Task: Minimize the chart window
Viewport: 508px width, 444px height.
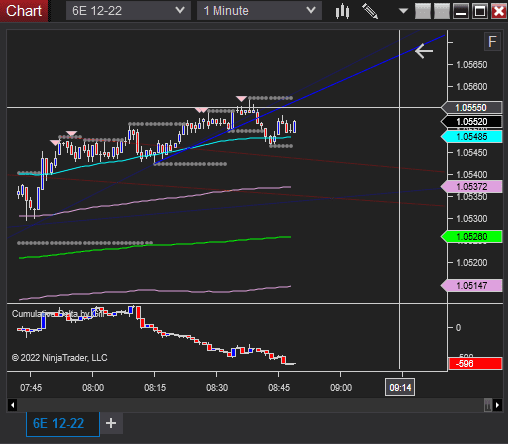Action: click(x=461, y=11)
